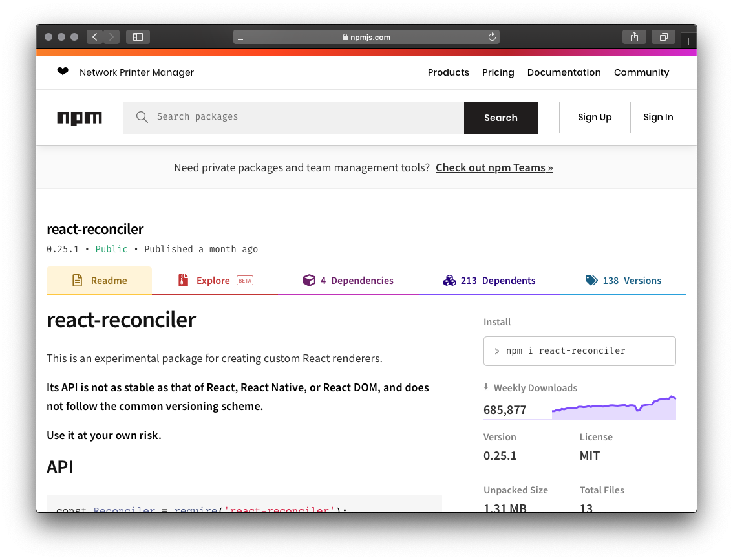Click the Readme document icon
This screenshot has width=733, height=560.
point(78,280)
